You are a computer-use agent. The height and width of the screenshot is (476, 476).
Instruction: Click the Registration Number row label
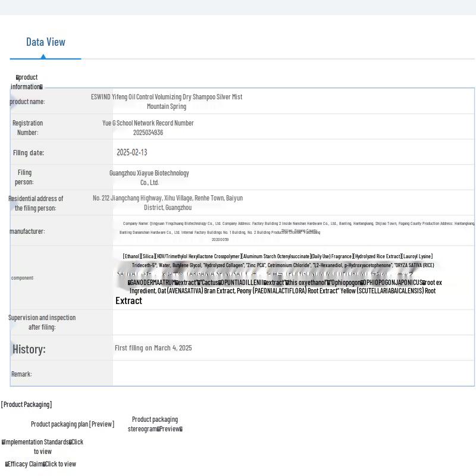click(x=27, y=128)
